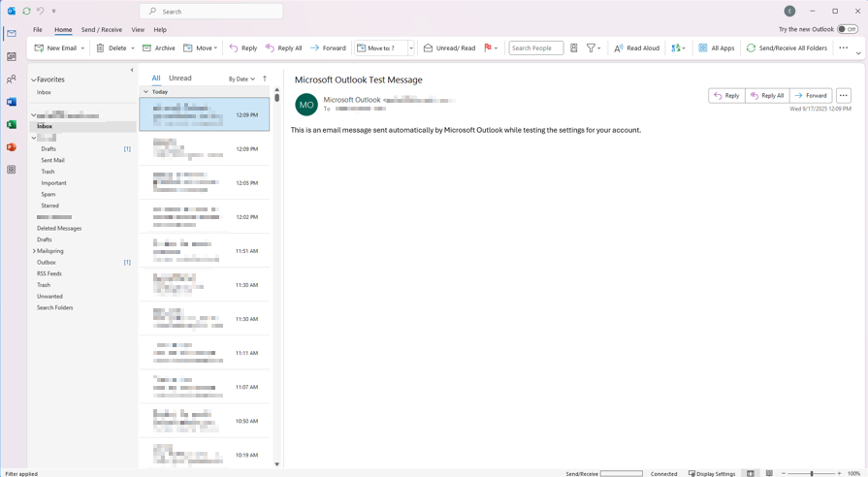Open the Mail view in sidebar

11,34
